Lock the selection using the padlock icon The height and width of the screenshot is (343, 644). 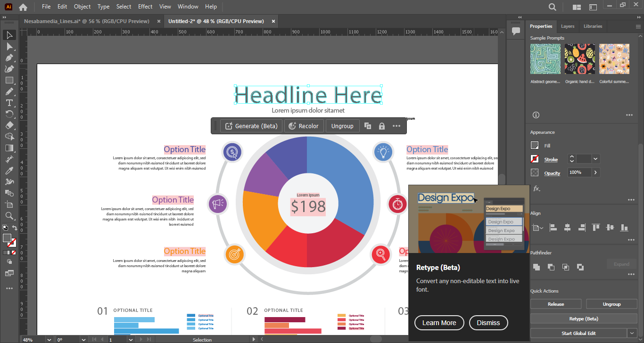382,126
